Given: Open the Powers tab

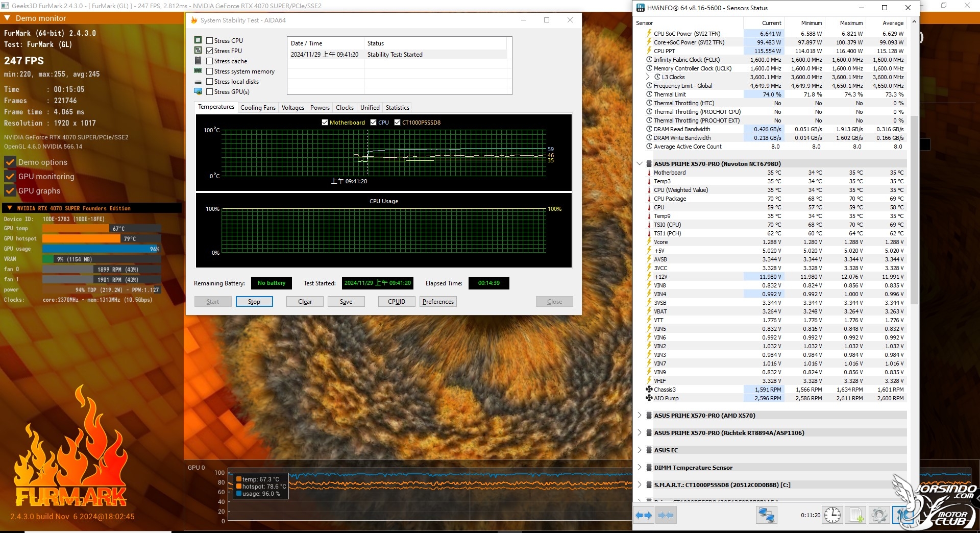Looking at the screenshot, I should (320, 108).
